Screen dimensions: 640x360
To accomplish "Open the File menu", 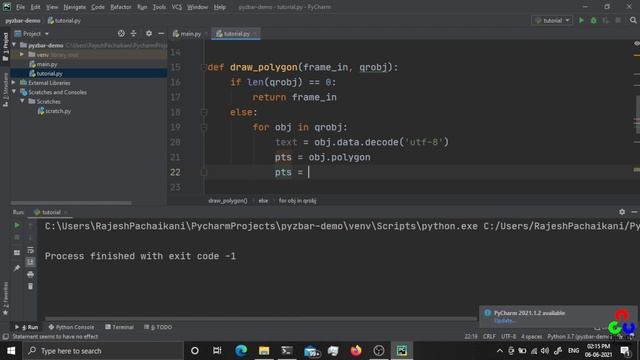I will [20, 7].
